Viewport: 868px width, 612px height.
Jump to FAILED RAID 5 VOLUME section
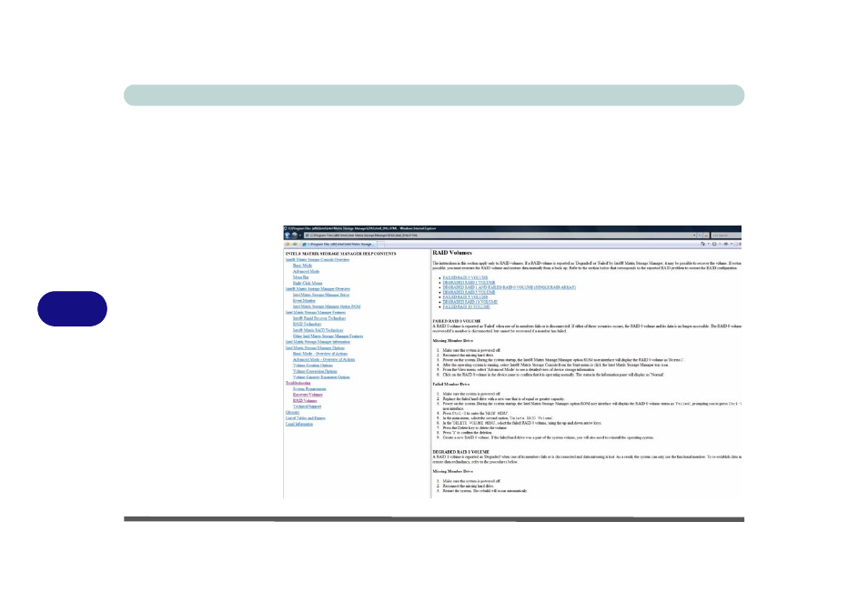click(x=465, y=297)
